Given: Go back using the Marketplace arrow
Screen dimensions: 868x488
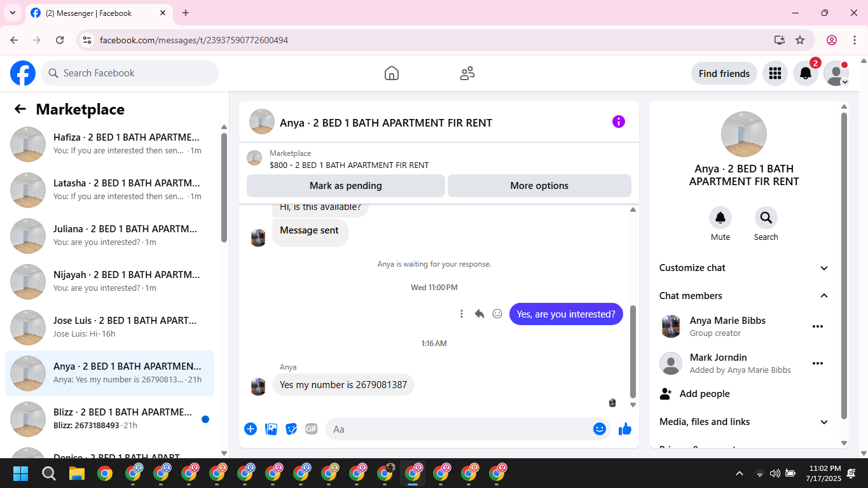Looking at the screenshot, I should [20, 109].
